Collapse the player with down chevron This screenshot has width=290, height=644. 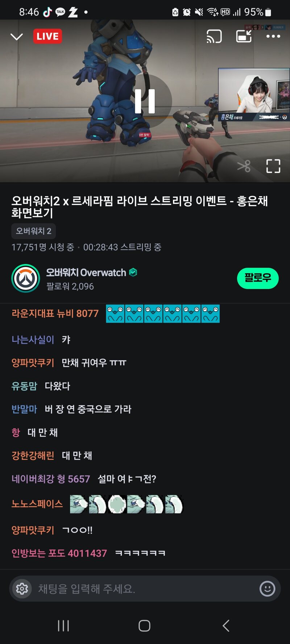point(17,37)
